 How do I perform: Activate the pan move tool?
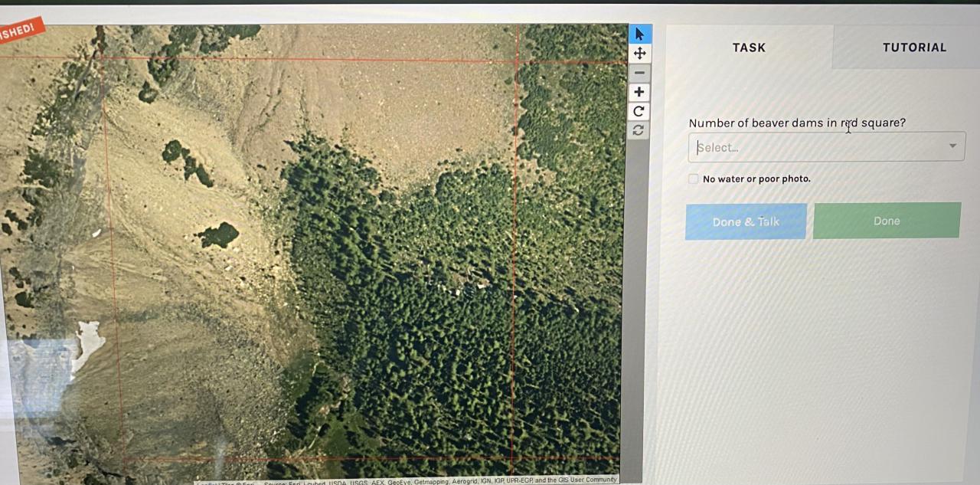coord(639,54)
